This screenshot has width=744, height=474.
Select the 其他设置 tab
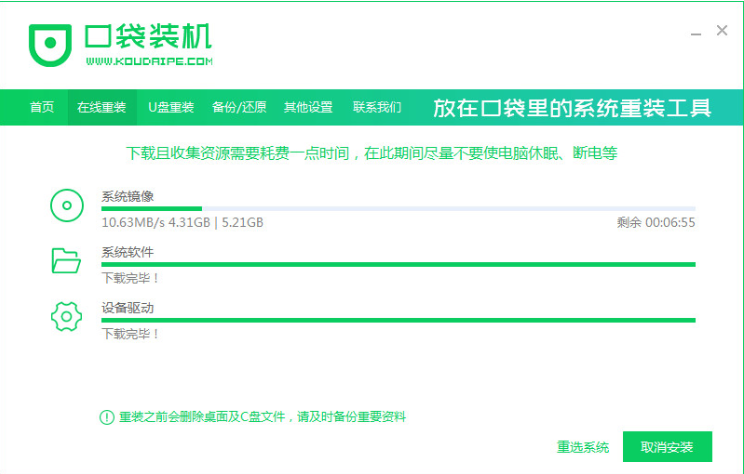tap(308, 107)
